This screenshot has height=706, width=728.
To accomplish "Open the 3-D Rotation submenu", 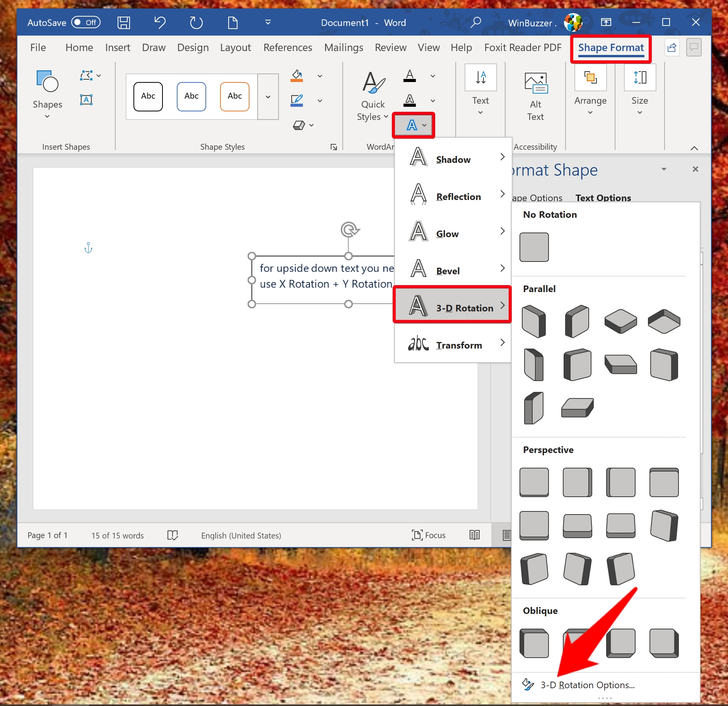I will pos(452,305).
